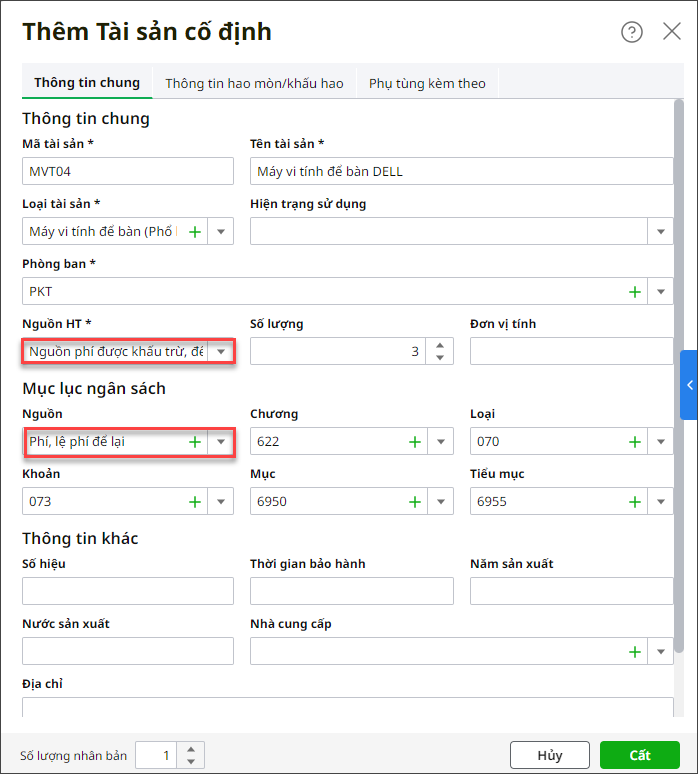Decrease Số lượng nhân bản with down arrow
Screen dimensions: 698x774
[191, 761]
